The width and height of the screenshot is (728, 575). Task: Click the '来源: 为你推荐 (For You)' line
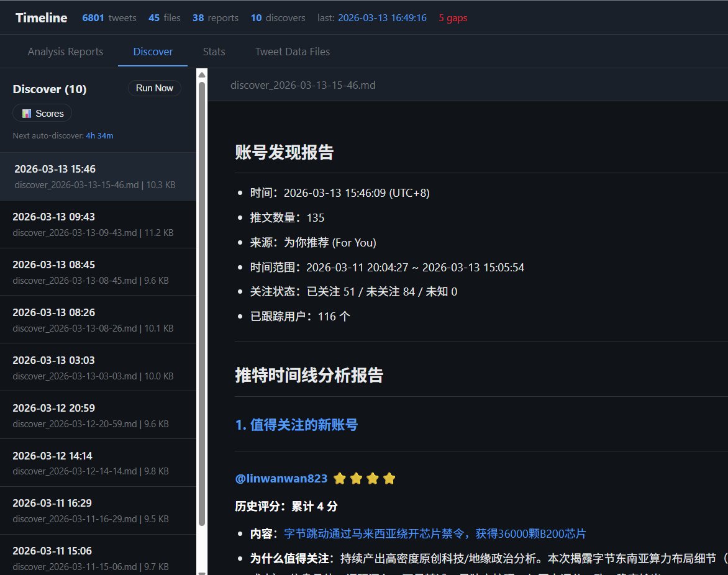[x=313, y=242]
